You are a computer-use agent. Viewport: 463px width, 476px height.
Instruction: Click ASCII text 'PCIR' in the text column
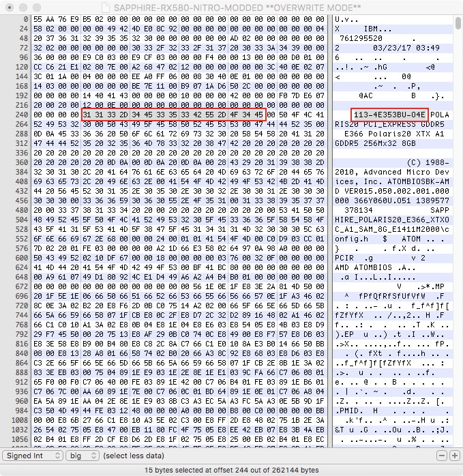click(344, 258)
